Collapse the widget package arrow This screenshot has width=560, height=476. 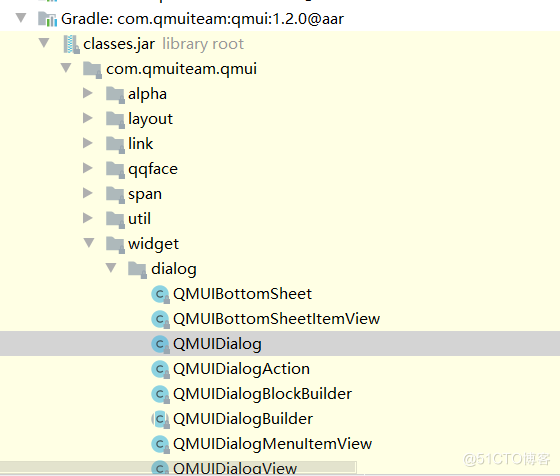[x=89, y=243]
